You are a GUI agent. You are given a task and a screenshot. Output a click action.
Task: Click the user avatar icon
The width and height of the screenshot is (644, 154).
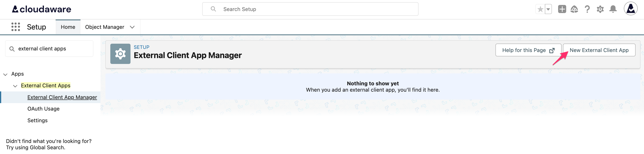click(x=631, y=9)
